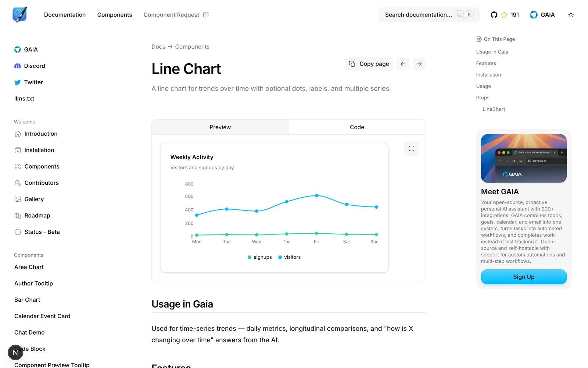This screenshot has width=588, height=368.
Task: Toggle visitors series in chart legend
Action: click(290, 257)
